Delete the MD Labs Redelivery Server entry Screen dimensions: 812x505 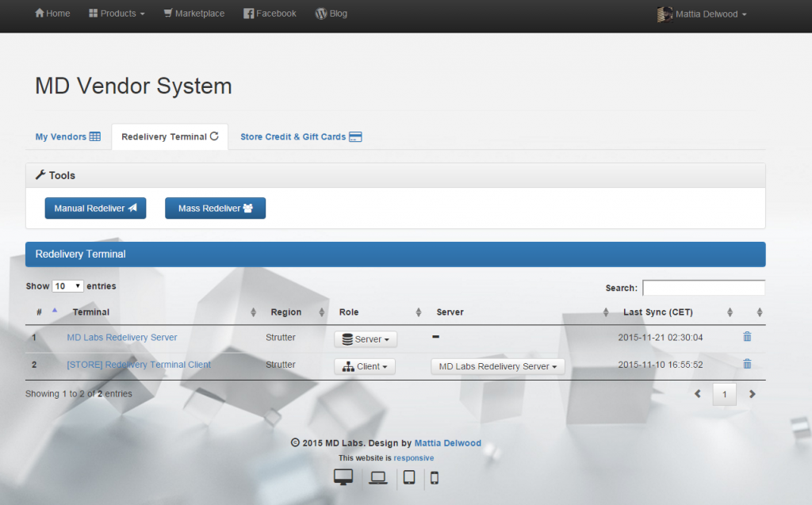746,336
